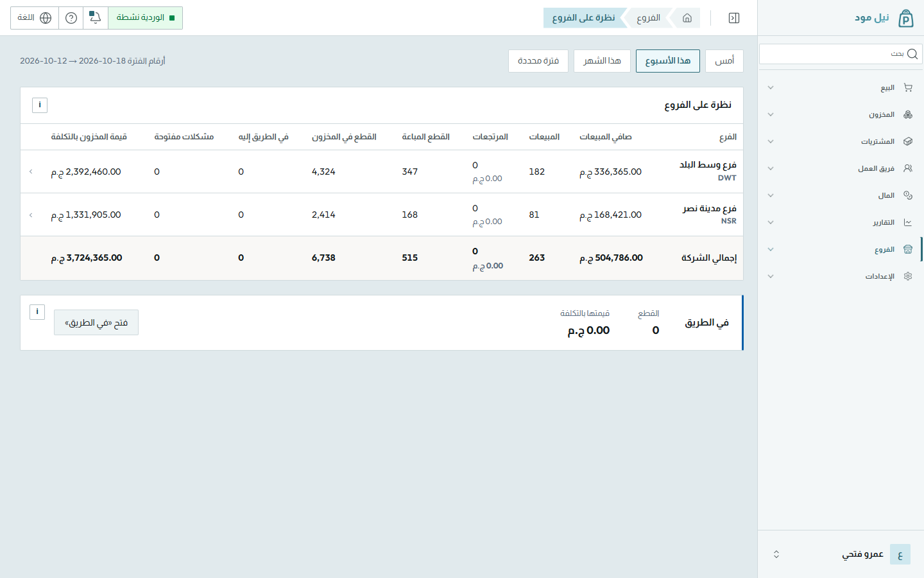
Task: Click the قيمة المخزون بالتكلفة column header
Action: (89, 137)
